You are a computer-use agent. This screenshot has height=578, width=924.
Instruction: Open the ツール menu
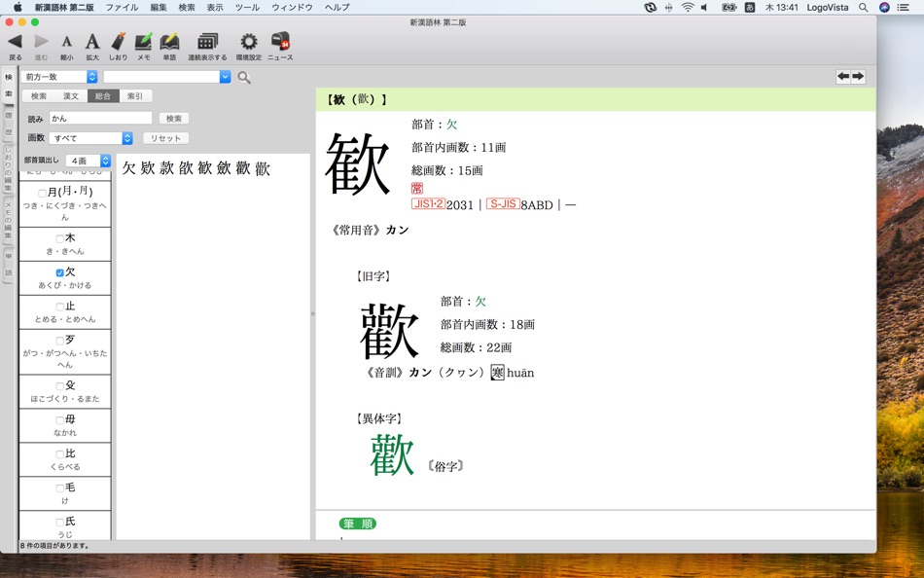click(x=247, y=7)
